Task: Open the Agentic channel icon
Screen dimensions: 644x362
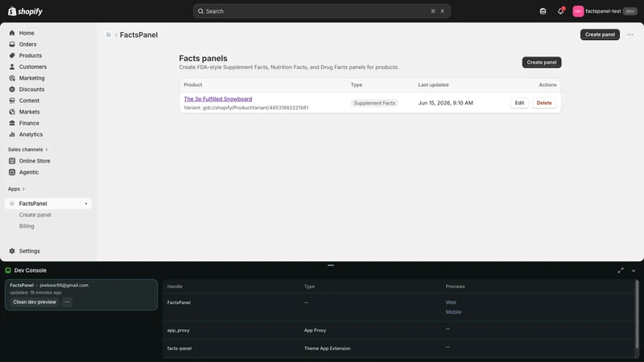Action: [x=12, y=172]
